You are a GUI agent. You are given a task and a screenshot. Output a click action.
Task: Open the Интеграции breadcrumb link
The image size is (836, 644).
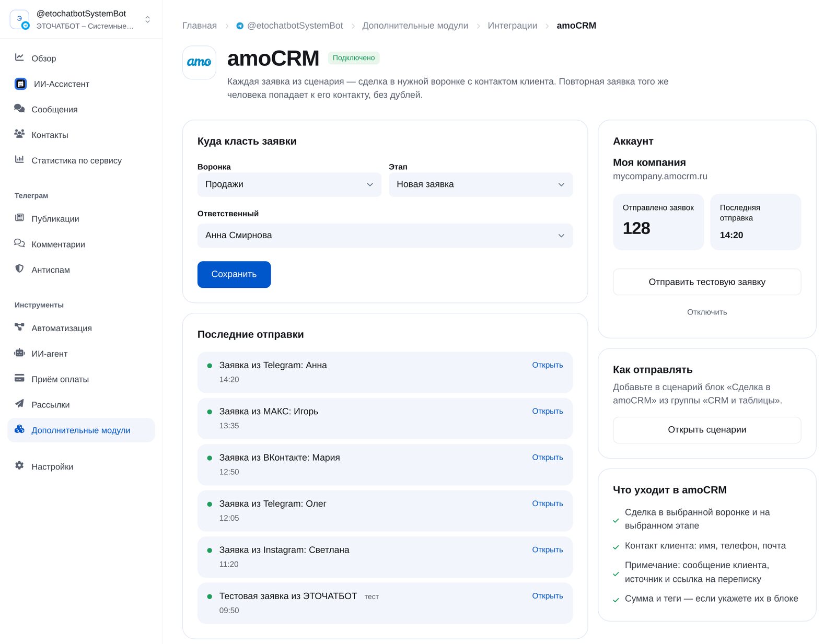coord(512,26)
